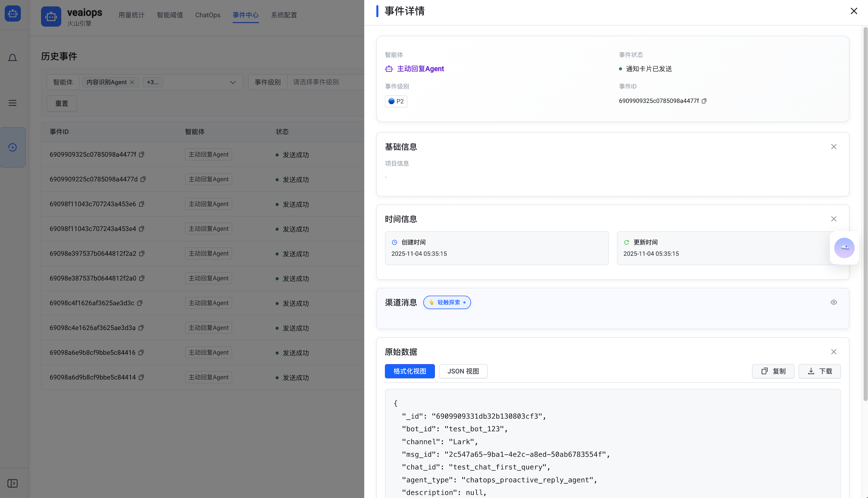Select the history clock icon in sidebar
Viewport: 868px width, 498px height.
[13, 147]
